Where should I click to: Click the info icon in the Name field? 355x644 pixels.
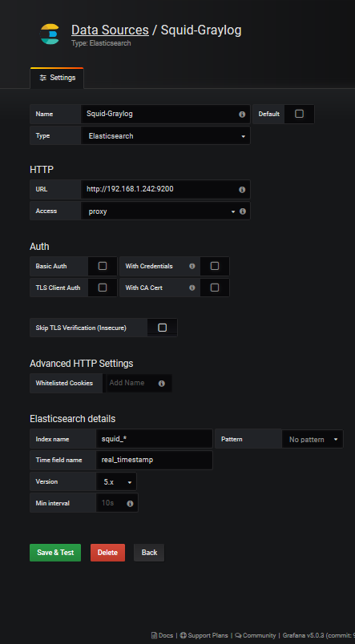(x=242, y=115)
